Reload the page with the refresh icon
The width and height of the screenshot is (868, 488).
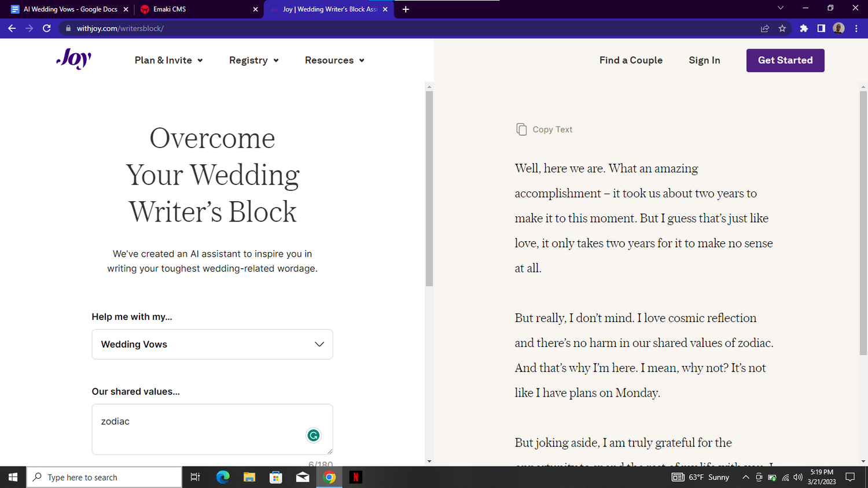click(x=47, y=28)
